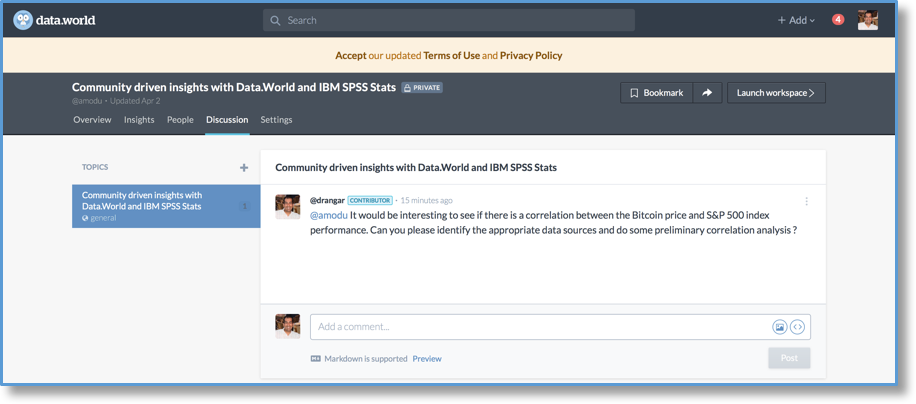916x404 pixels.
Task: Launch workspace button
Action: 776,93
